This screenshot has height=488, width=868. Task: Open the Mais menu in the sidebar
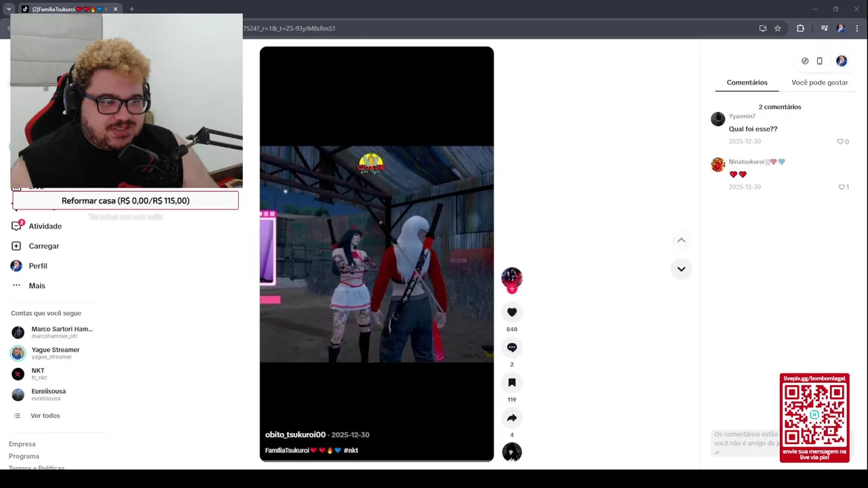(x=37, y=285)
